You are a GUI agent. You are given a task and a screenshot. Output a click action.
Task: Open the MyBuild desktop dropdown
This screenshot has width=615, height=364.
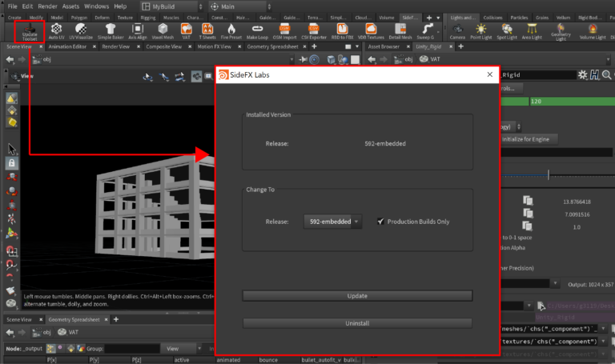point(172,6)
